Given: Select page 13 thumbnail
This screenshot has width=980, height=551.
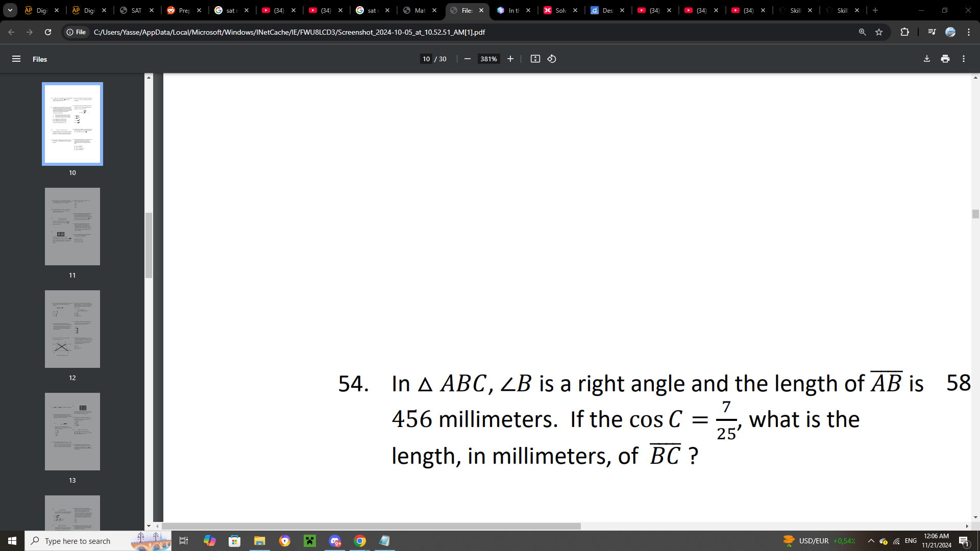Looking at the screenshot, I should [x=72, y=432].
